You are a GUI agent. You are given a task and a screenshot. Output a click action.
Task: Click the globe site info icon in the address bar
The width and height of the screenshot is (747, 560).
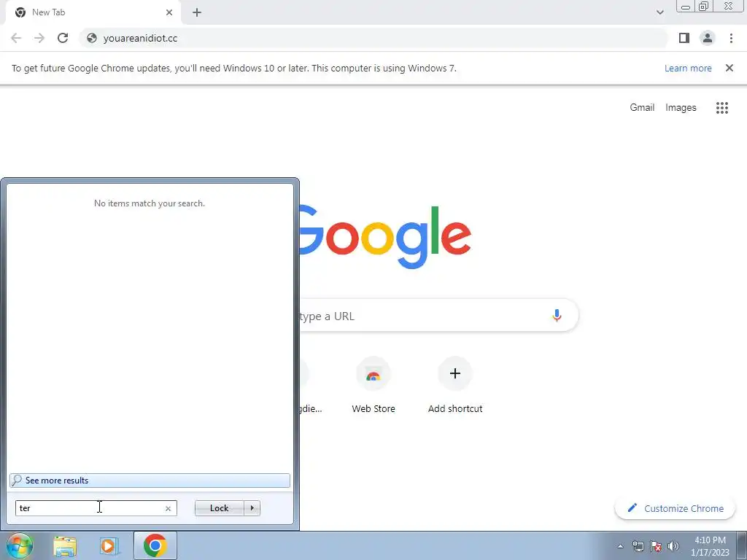tap(92, 38)
